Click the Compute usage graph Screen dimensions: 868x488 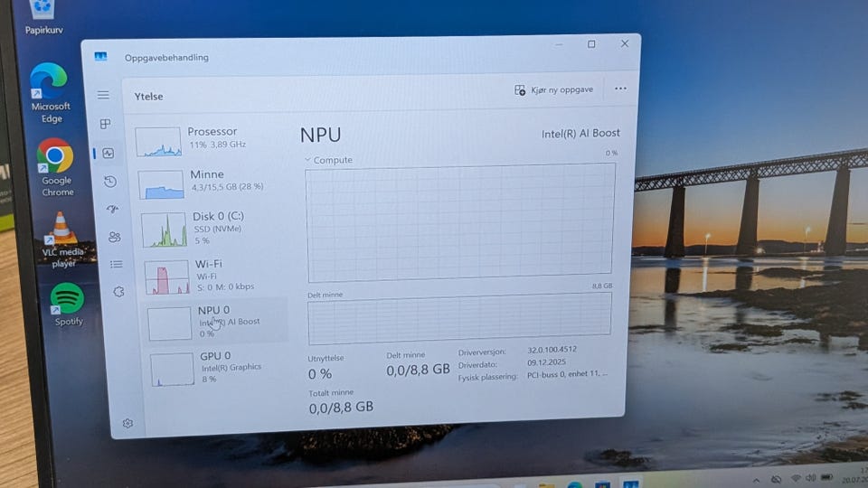click(x=460, y=222)
